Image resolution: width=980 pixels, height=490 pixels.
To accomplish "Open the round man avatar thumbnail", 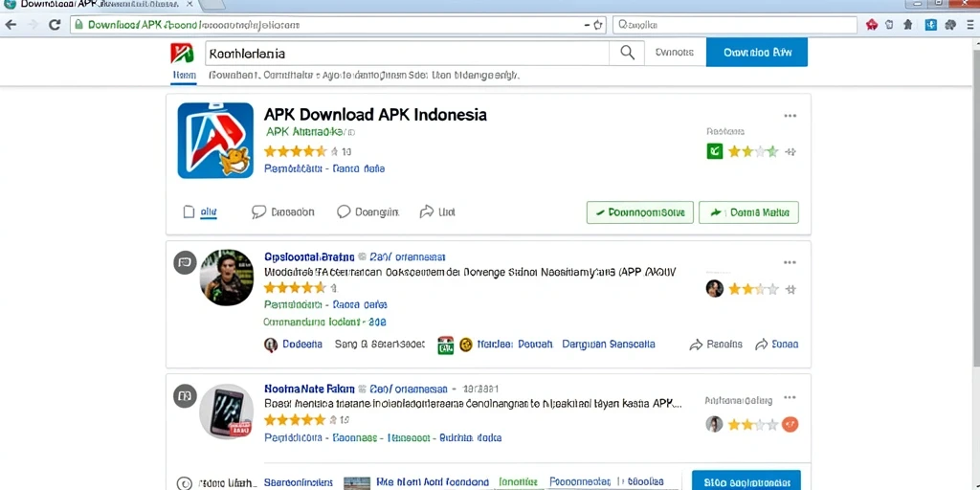I will click(226, 277).
